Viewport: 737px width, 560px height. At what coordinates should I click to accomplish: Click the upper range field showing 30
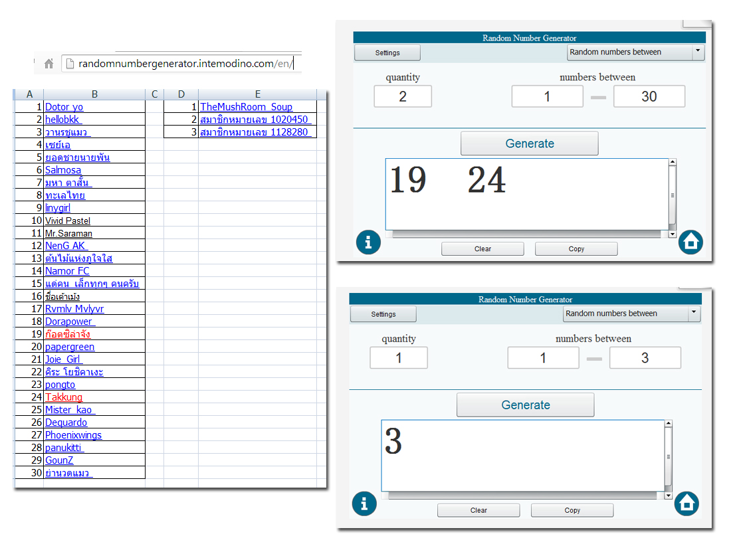(x=649, y=96)
